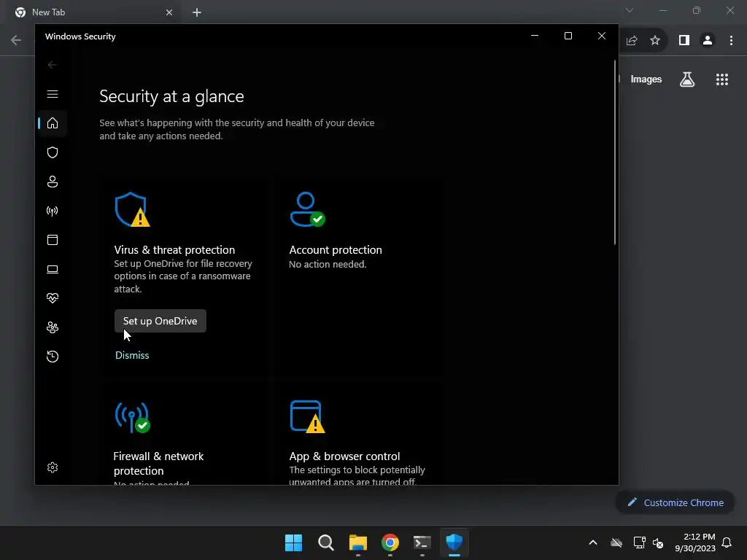The width and height of the screenshot is (747, 560).
Task: Minimize the Windows Security window
Action: coord(535,36)
